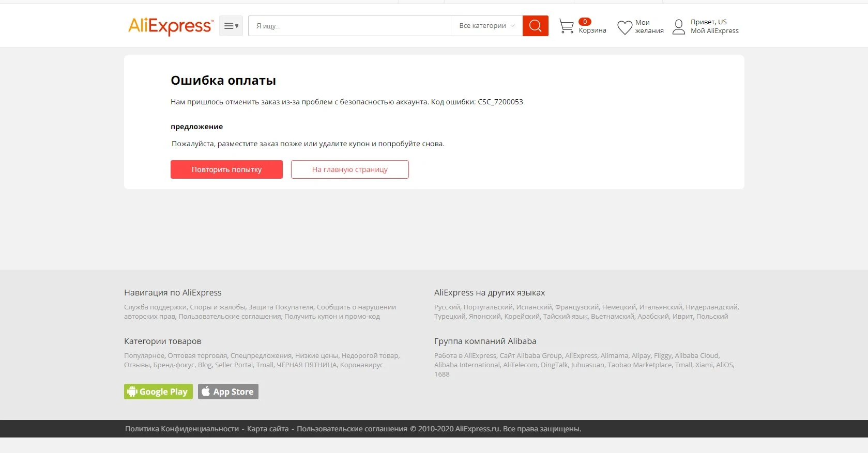Open 'Пользовательские соглашения' in dark footer bar
The height and width of the screenshot is (453, 868).
[x=352, y=429]
